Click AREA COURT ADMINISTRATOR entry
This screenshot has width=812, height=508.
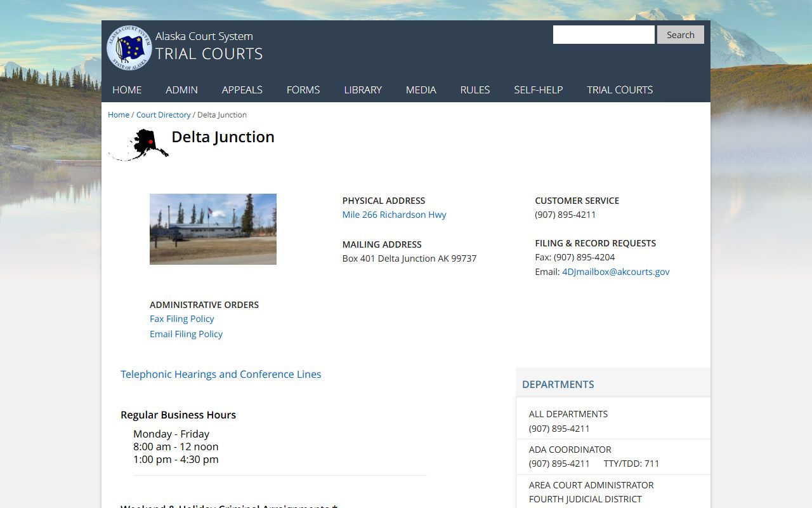(591, 485)
